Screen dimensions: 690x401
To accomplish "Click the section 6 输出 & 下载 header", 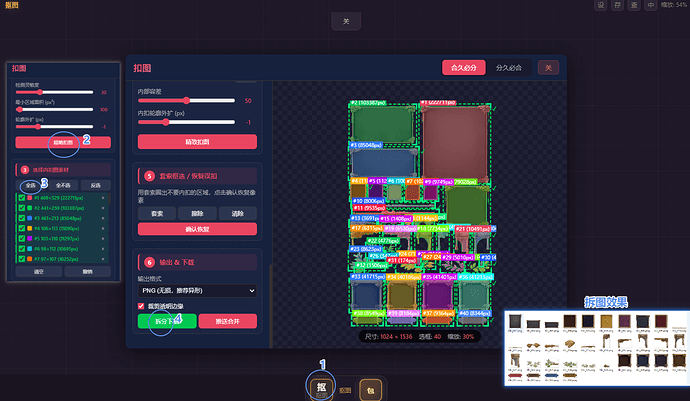I will click(x=197, y=262).
